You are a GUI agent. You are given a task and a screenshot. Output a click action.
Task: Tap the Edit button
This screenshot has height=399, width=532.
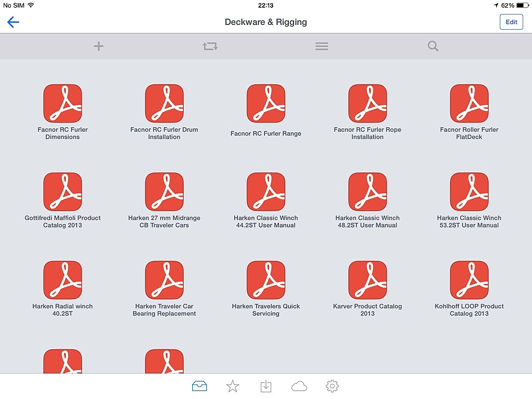click(x=511, y=22)
